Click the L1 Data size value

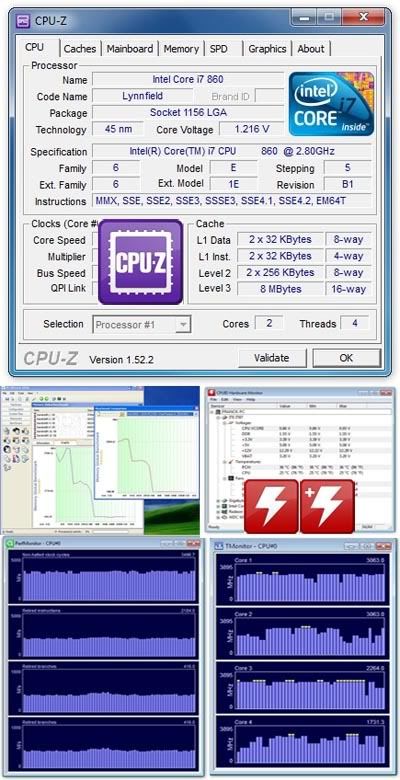pos(280,239)
